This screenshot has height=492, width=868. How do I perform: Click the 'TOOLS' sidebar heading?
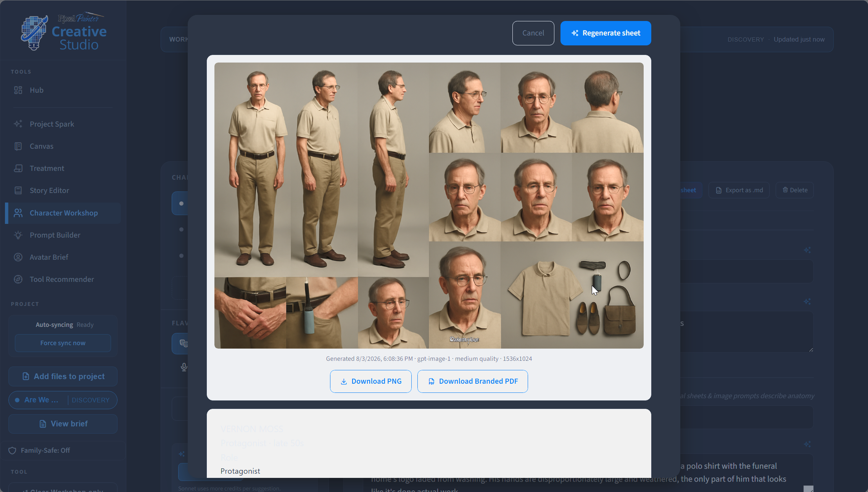[x=21, y=72]
